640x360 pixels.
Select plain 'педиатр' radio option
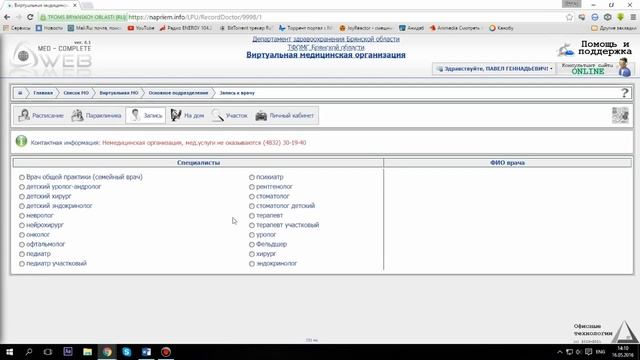click(22, 254)
